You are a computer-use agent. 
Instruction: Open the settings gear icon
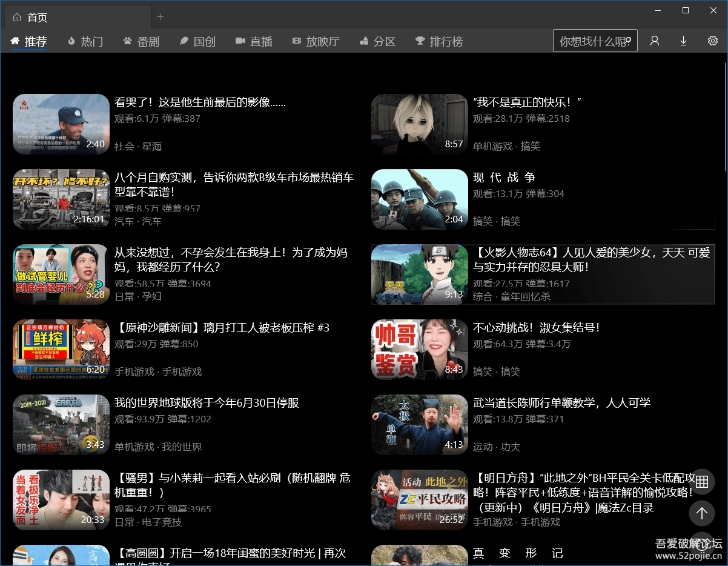pos(712,41)
